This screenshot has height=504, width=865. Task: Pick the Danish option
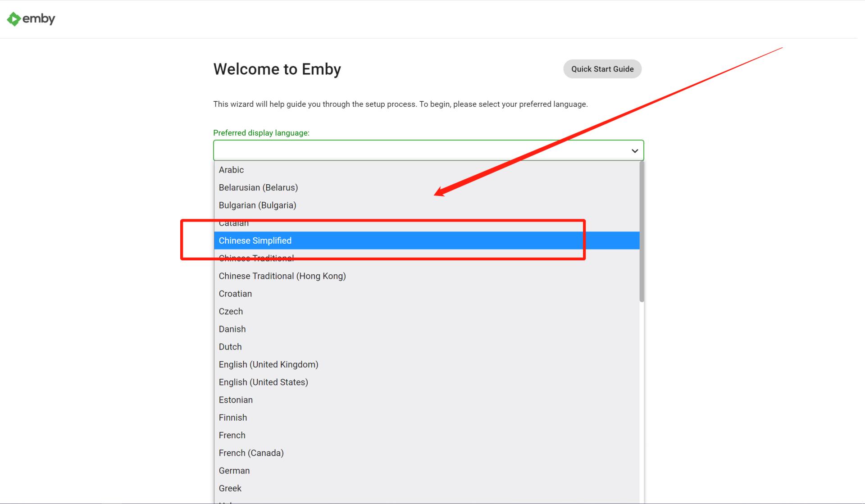click(232, 329)
